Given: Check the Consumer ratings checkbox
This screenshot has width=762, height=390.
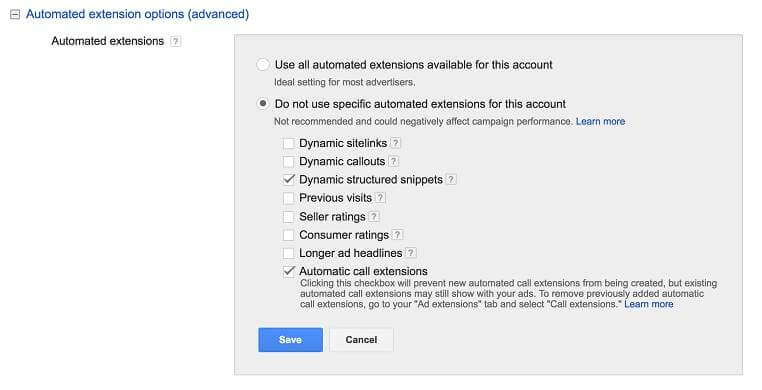Looking at the screenshot, I should coord(289,235).
